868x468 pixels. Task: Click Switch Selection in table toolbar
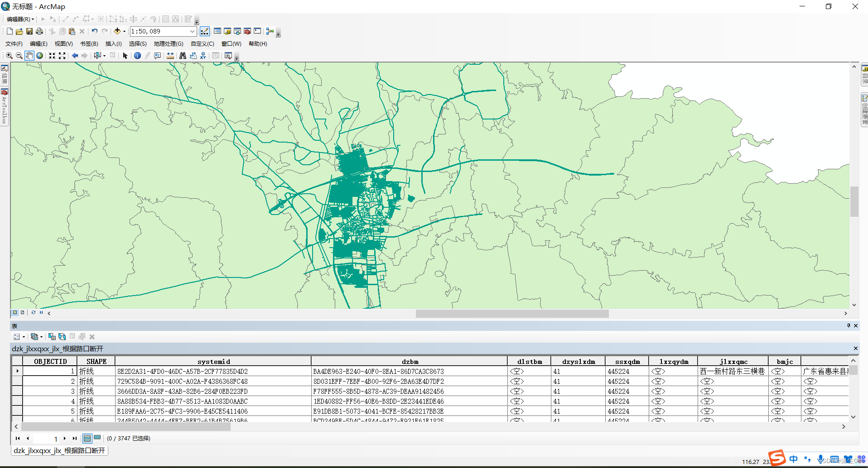[62, 337]
